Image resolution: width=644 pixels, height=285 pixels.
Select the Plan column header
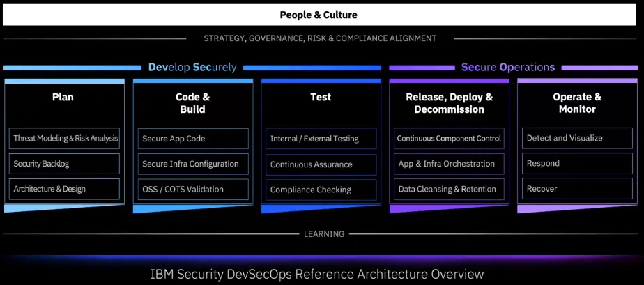click(63, 97)
